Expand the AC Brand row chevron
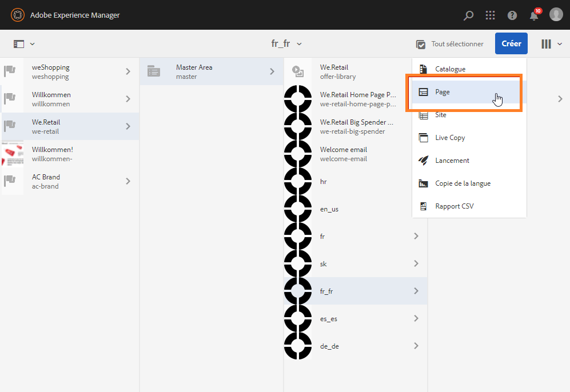 (x=128, y=181)
